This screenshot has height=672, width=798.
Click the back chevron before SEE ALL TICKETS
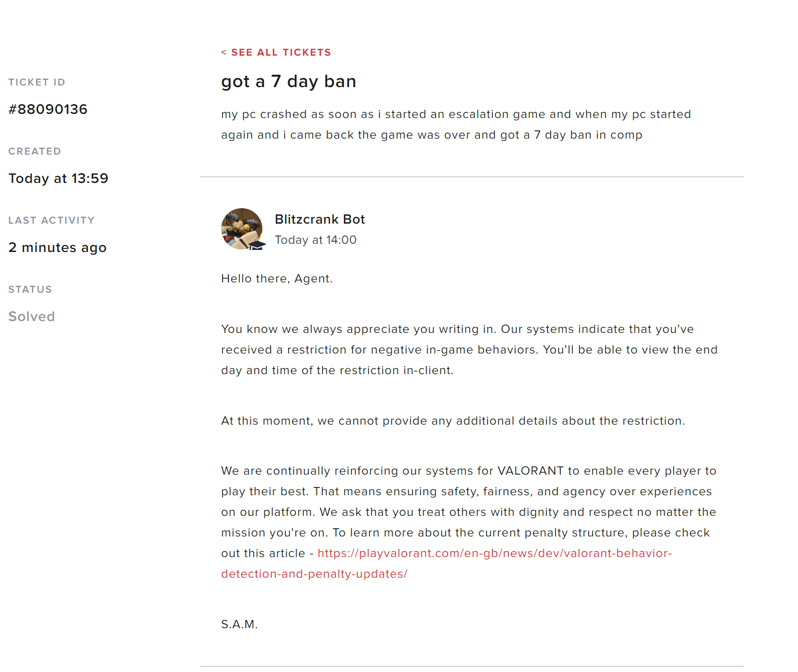tap(224, 53)
